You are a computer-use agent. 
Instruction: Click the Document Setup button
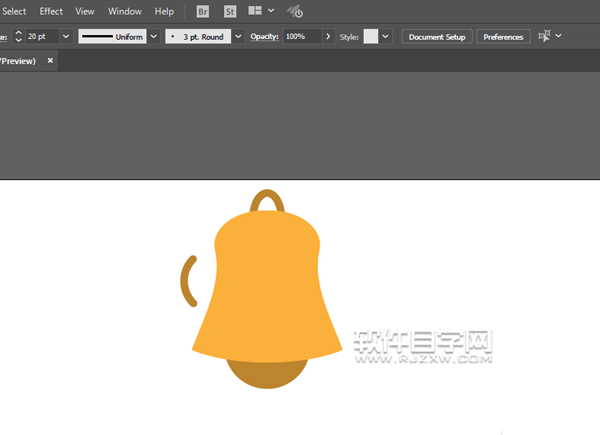coord(437,37)
